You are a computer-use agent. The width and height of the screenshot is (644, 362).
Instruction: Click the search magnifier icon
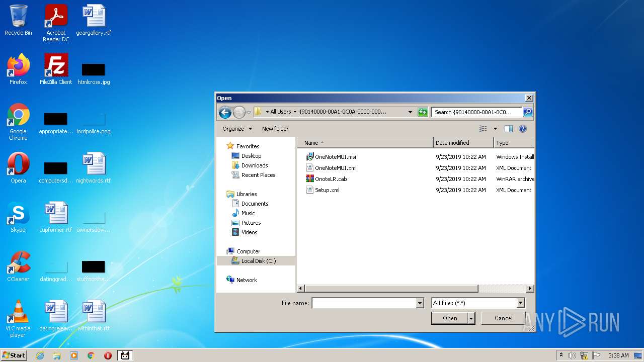[x=527, y=112]
